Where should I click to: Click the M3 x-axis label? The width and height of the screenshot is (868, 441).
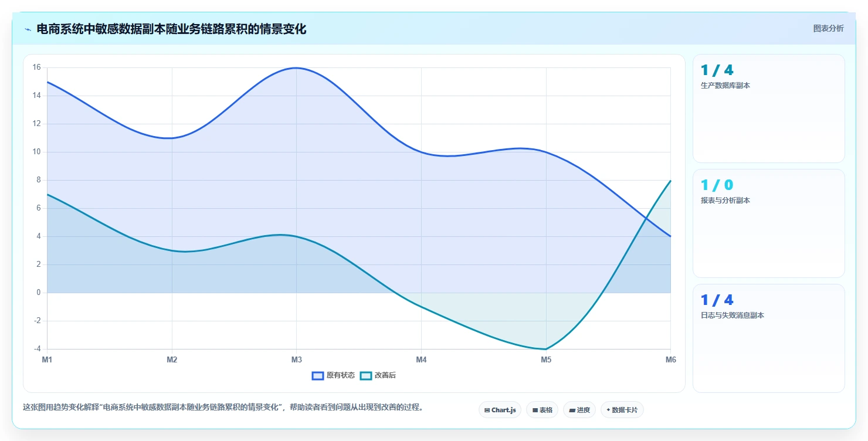(297, 359)
